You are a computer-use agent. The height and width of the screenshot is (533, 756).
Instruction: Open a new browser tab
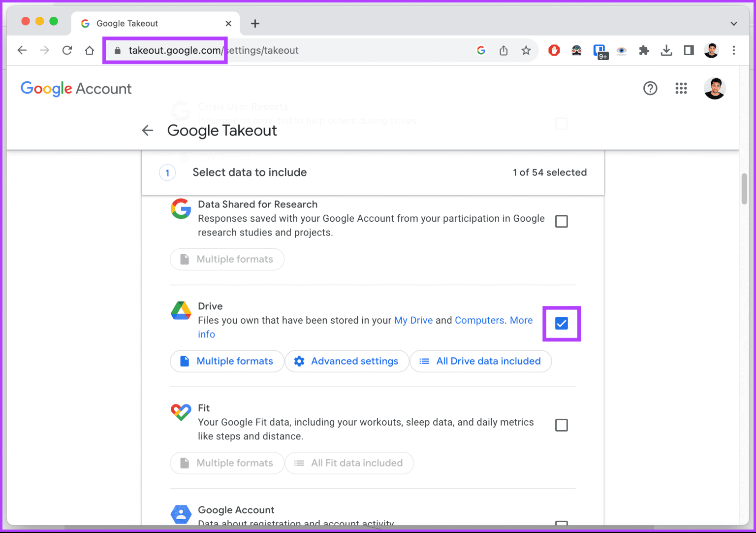point(255,23)
